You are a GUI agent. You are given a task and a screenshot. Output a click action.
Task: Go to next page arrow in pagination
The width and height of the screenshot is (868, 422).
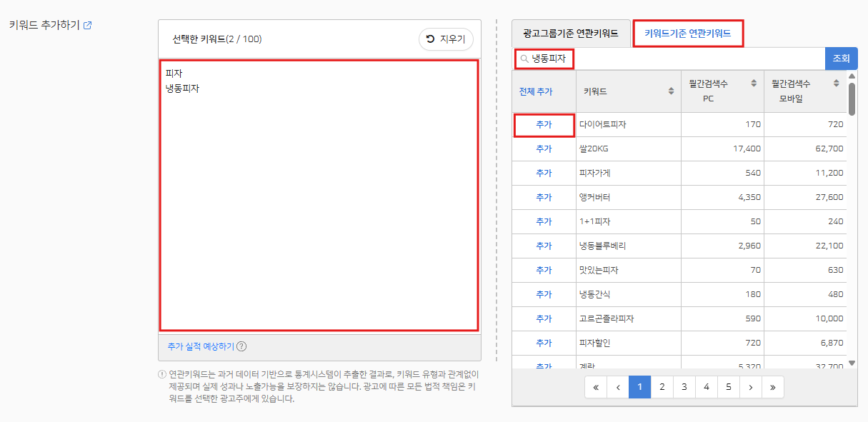point(750,387)
